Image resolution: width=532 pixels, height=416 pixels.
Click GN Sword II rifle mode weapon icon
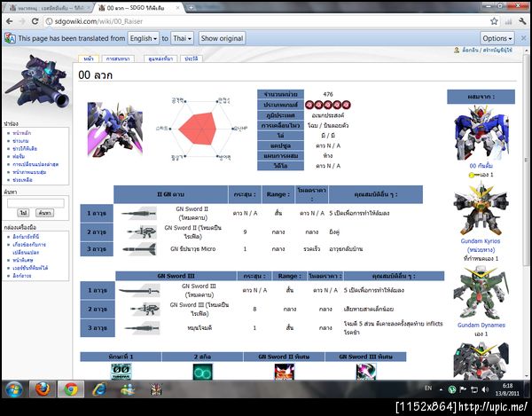click(142, 232)
